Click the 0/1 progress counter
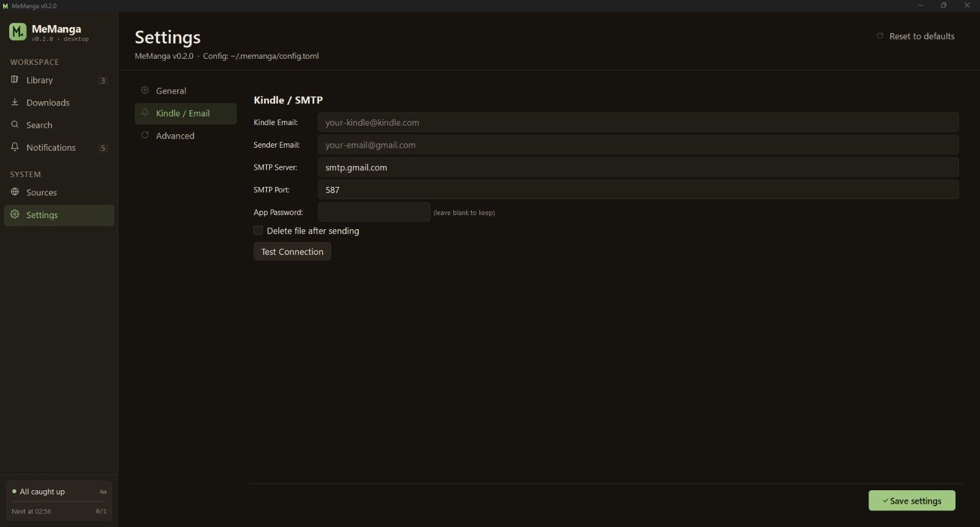Viewport: 980px width, 527px height. pyautogui.click(x=101, y=511)
